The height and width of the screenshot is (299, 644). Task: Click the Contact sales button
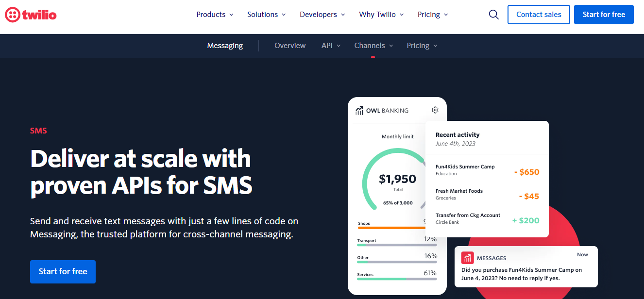click(539, 15)
